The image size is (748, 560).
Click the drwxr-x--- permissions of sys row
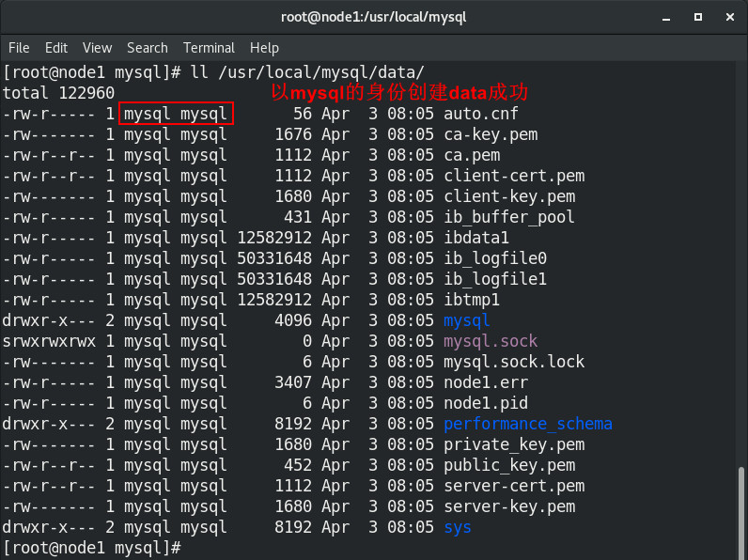tap(49, 527)
